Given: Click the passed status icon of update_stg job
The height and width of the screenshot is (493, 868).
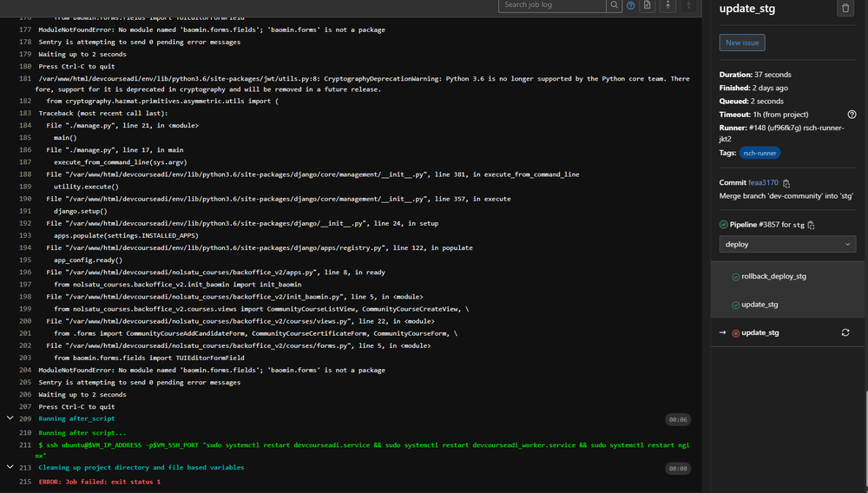Looking at the screenshot, I should pos(736,305).
